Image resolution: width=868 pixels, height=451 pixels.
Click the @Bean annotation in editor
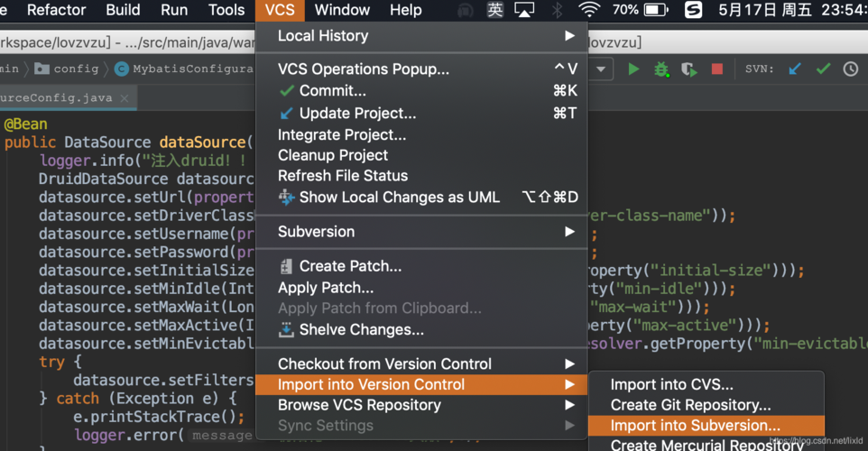tap(25, 124)
